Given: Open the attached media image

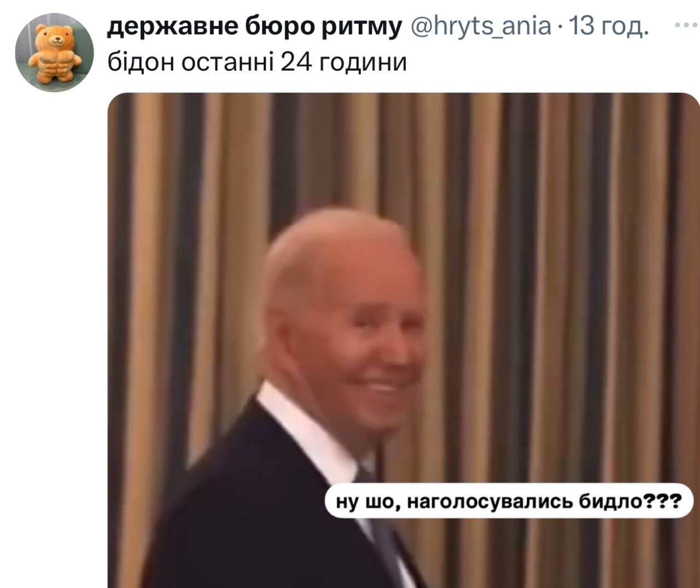Looking at the screenshot, I should (404, 340).
